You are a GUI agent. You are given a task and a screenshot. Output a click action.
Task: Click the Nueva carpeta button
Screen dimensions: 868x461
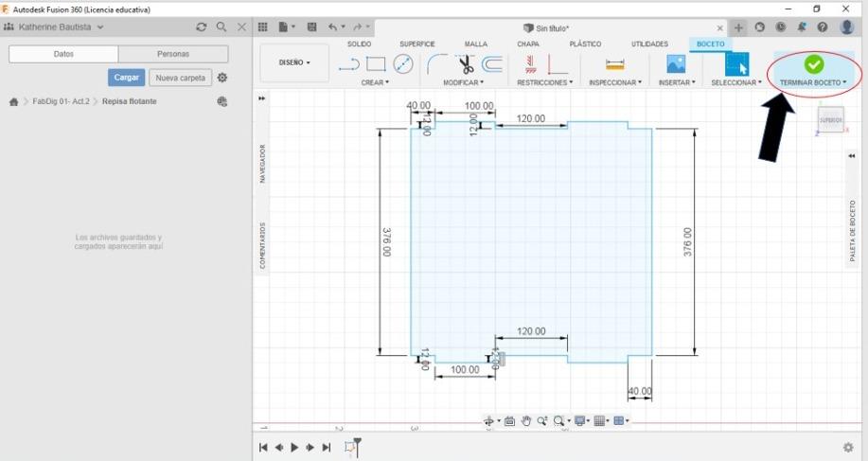(x=181, y=78)
